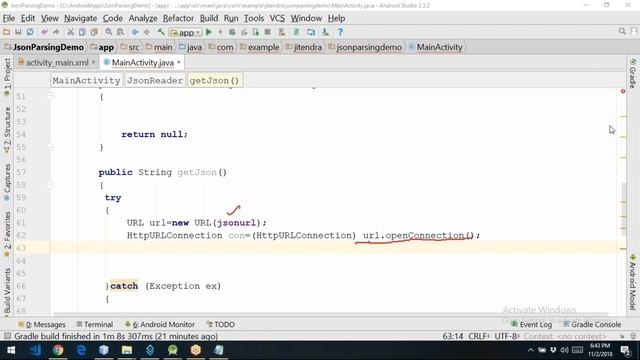Viewport: 640px width, 360px height.
Task: Open the VCS menu
Action: pyautogui.click(x=277, y=18)
